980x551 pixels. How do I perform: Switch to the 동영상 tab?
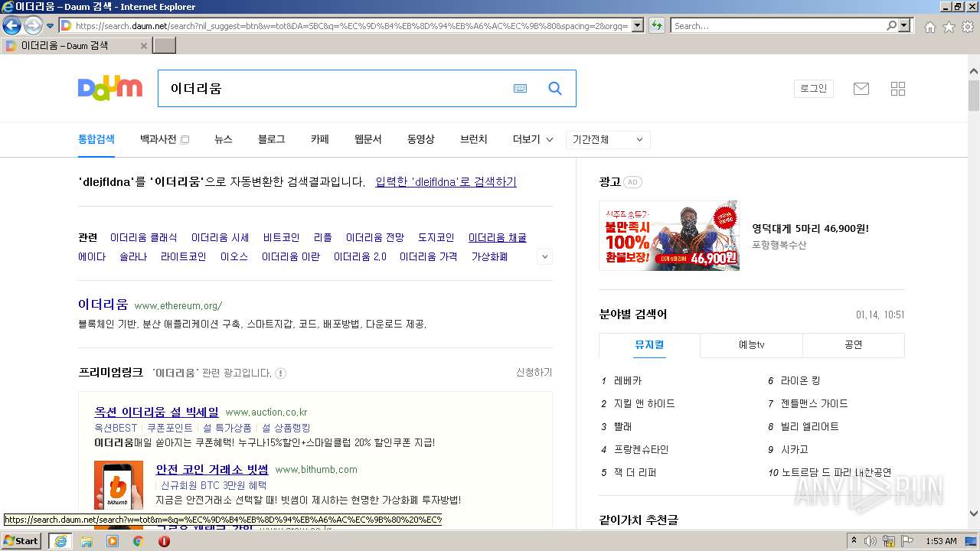[x=421, y=139]
